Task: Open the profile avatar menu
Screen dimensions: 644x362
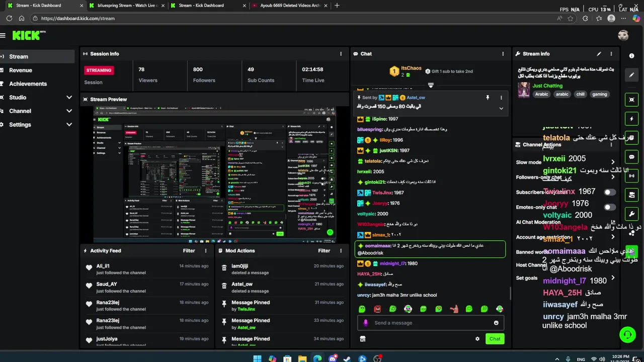Action: 623,35
